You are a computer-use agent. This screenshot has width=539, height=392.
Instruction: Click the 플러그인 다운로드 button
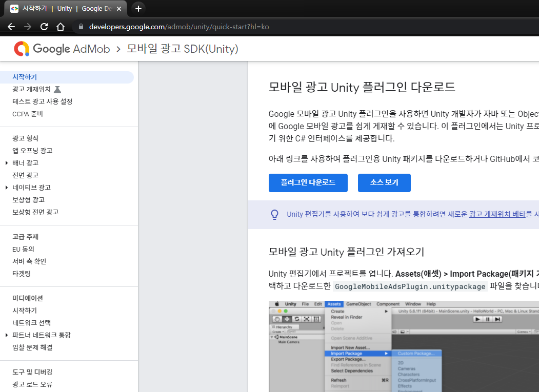(x=308, y=183)
